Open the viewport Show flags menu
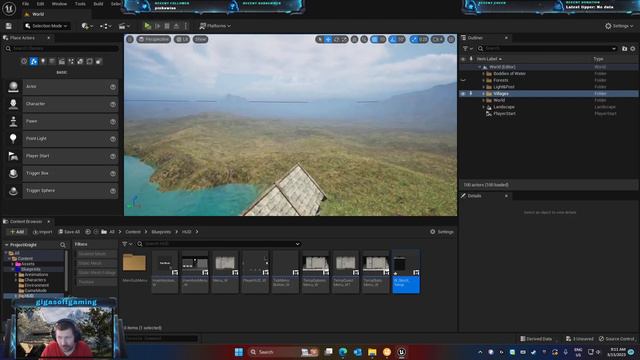Screen dimensions: 640x360 (x=200, y=39)
